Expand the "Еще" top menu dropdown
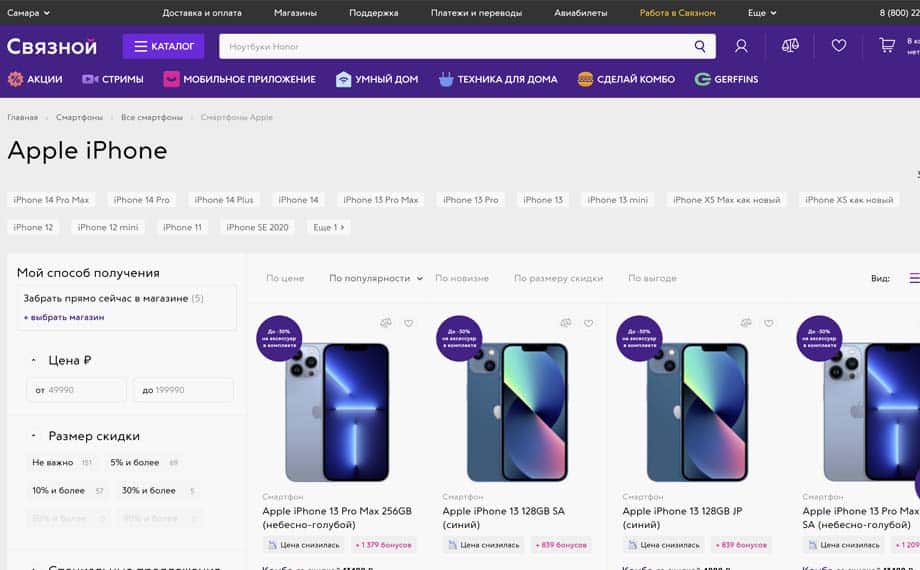 coord(762,12)
